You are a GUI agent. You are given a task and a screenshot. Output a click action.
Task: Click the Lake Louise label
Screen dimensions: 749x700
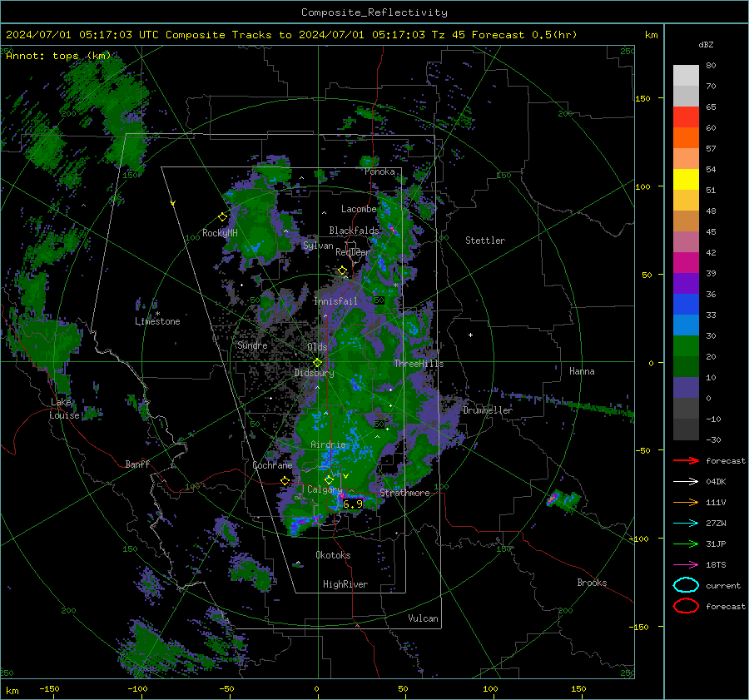tap(64, 409)
